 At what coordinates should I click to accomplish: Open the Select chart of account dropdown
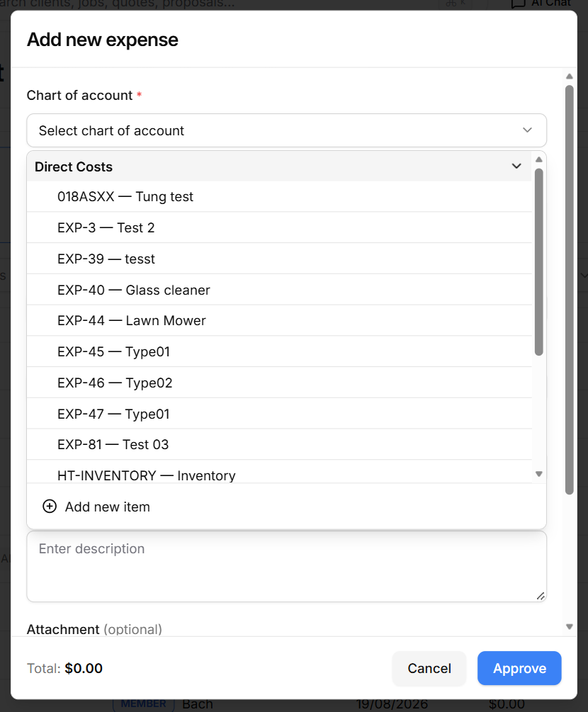pyautogui.click(x=286, y=130)
